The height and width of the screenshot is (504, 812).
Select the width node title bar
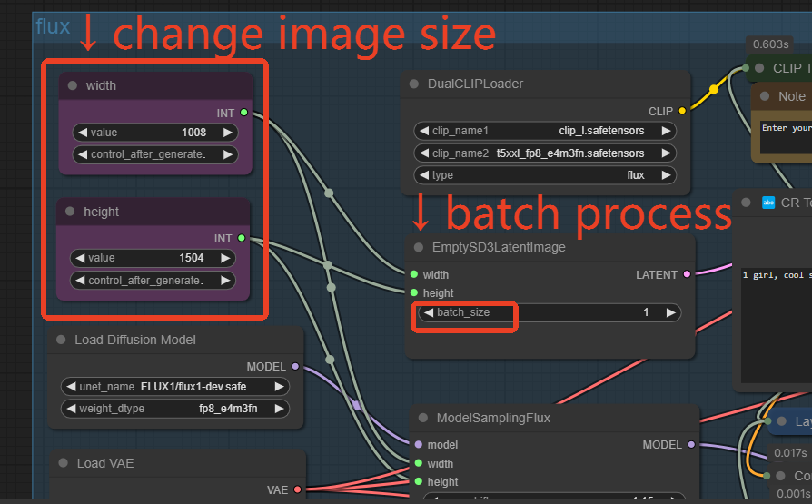coord(155,86)
